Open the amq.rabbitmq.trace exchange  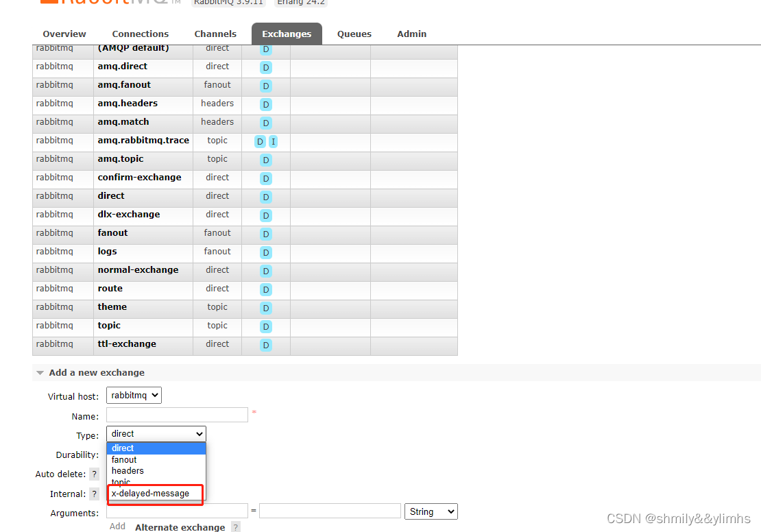click(143, 141)
